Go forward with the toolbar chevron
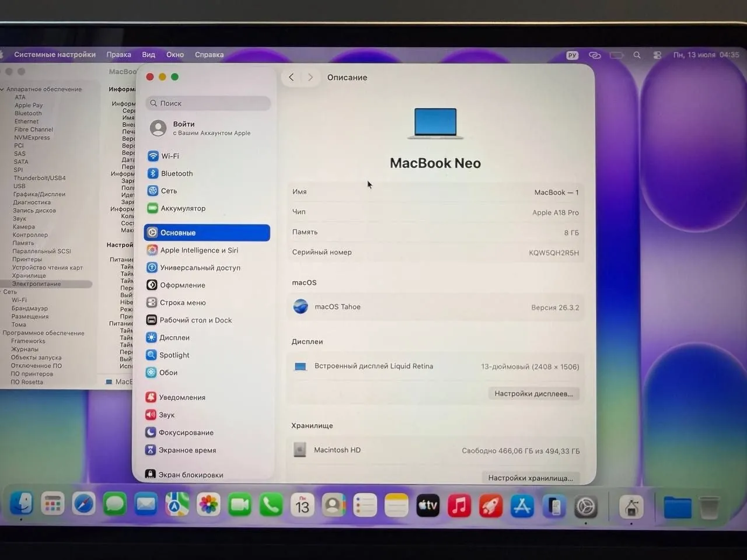The image size is (747, 560). coord(310,77)
